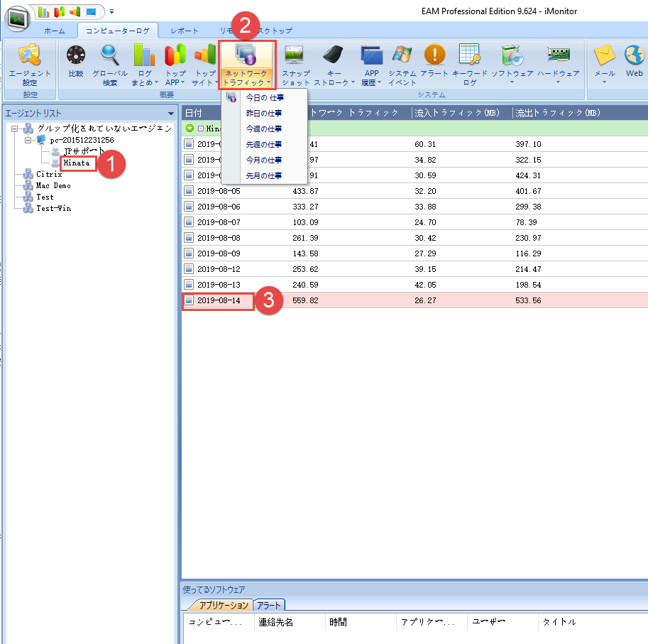648x644 pixels.
Task: Click the green circle icon in Hinata row
Action: [190, 128]
